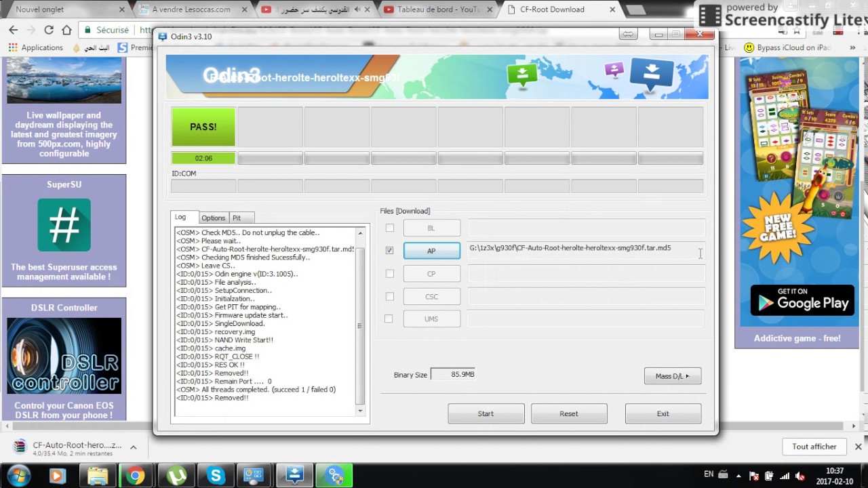Click DSLR Controller thumbnail on webpage
The height and width of the screenshot is (488, 868).
point(64,356)
